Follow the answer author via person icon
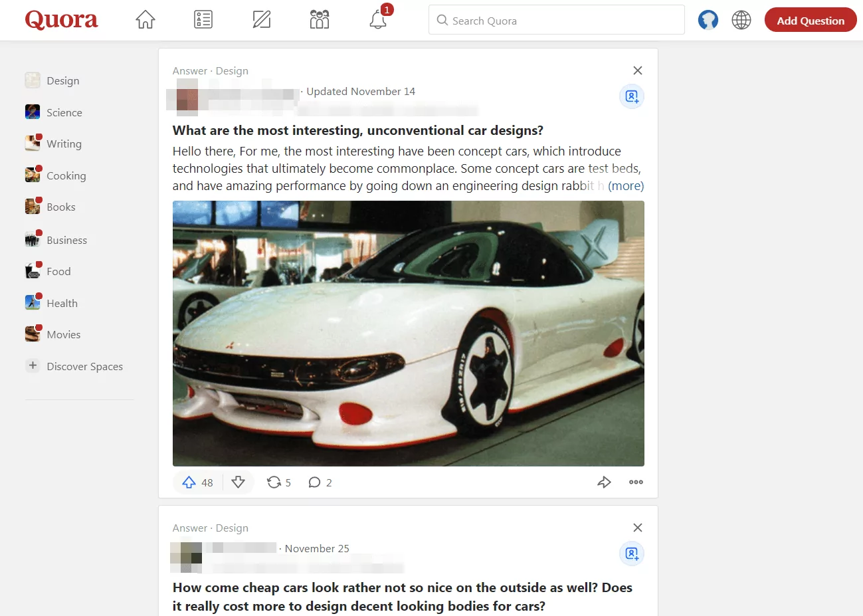 click(631, 96)
